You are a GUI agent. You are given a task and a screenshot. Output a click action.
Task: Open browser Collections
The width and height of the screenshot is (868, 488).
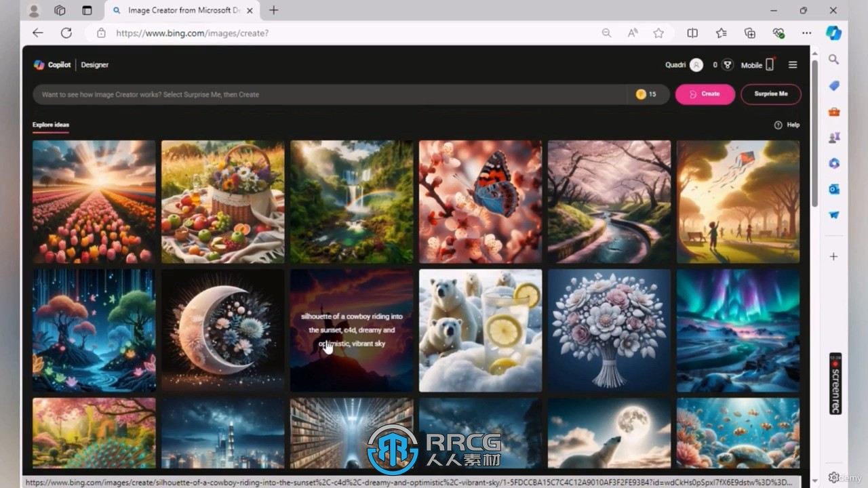[x=749, y=33]
